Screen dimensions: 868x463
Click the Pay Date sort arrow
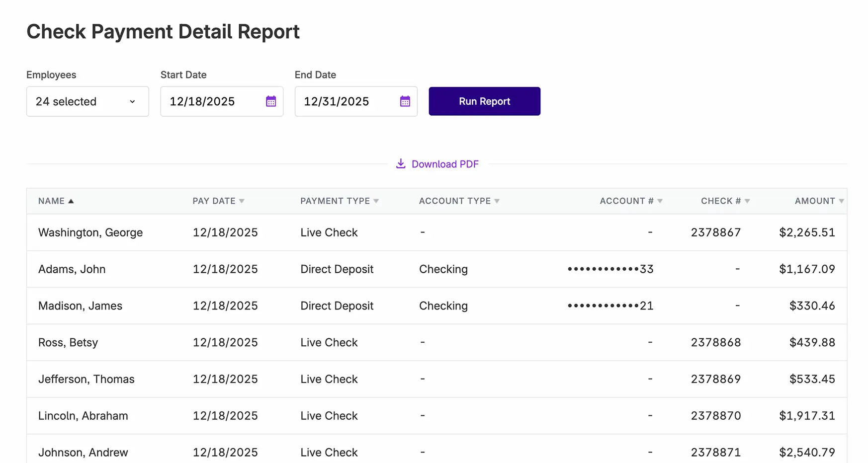[242, 201]
